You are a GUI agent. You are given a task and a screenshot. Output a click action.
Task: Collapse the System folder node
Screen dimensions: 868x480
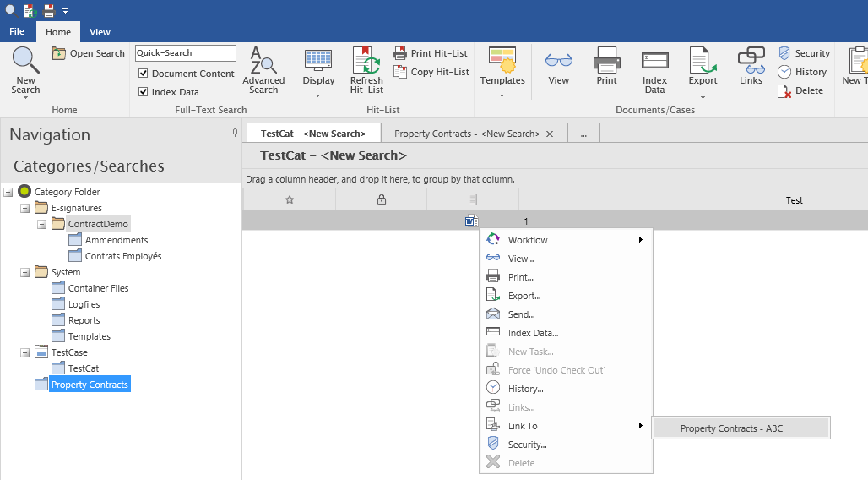25,272
